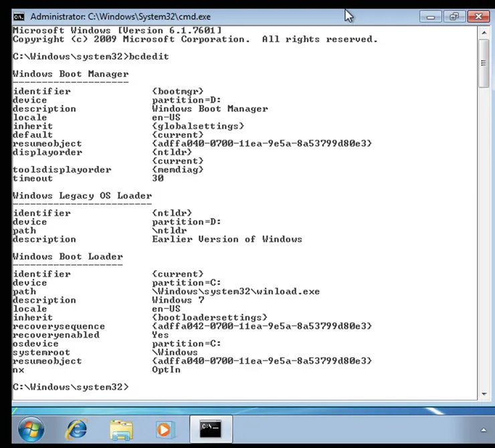This screenshot has height=448, width=495.
Task: Click the Command Prompt taskbar button
Action: pos(210,428)
